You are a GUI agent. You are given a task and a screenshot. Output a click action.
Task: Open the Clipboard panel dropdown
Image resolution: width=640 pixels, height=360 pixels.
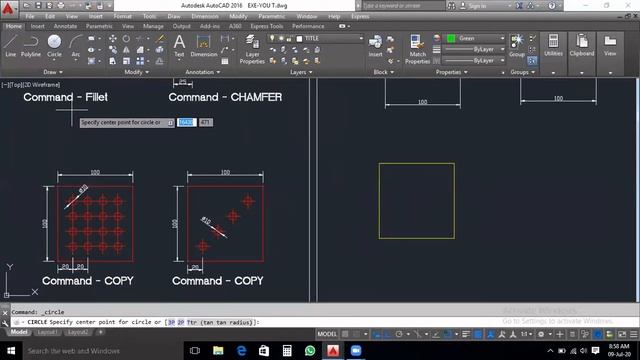[582, 73]
